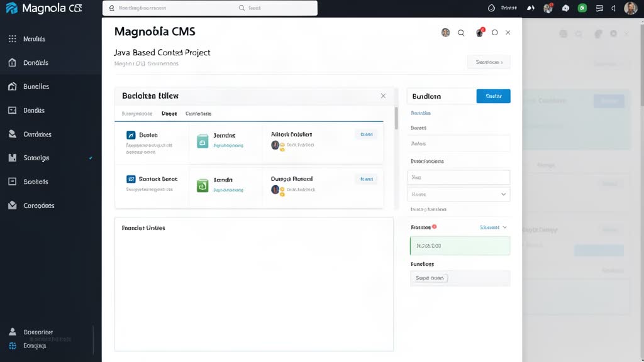The width and height of the screenshot is (644, 362).
Task: Open notifications bell in Magnobia CMS header
Action: [479, 33]
